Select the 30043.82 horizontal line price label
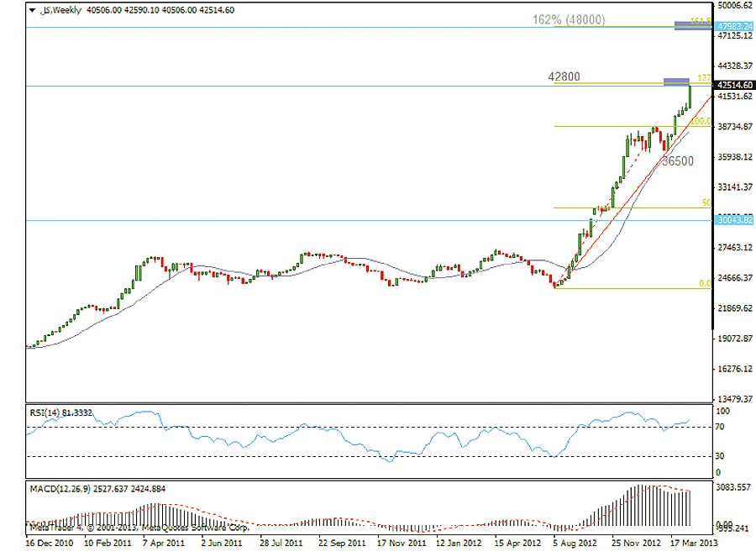The width and height of the screenshot is (756, 557). click(x=734, y=220)
